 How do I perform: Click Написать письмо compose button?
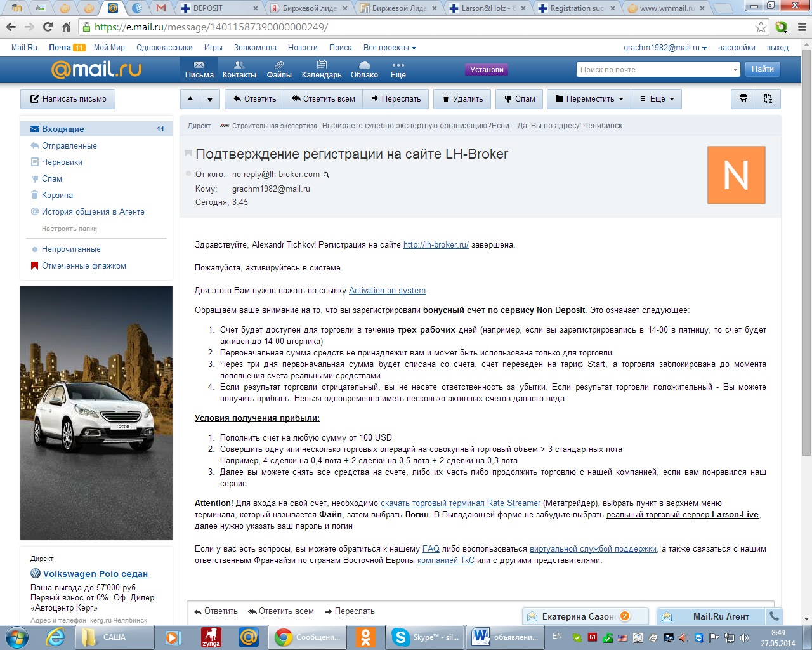click(68, 99)
